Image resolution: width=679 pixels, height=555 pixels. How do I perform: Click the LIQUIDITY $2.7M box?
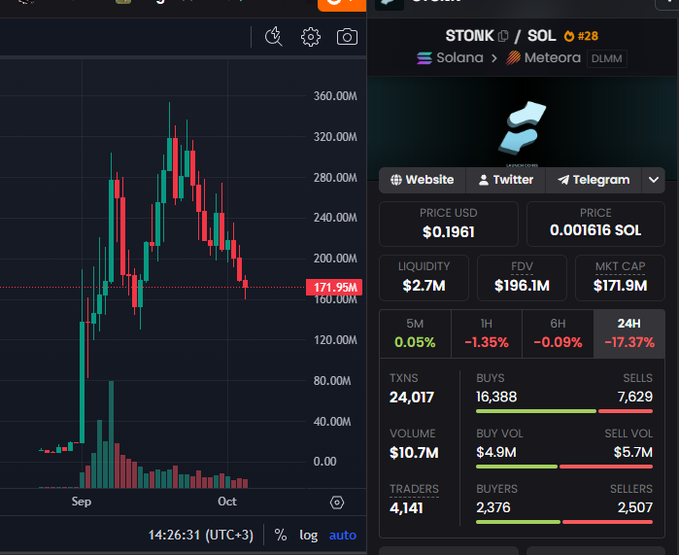(424, 278)
